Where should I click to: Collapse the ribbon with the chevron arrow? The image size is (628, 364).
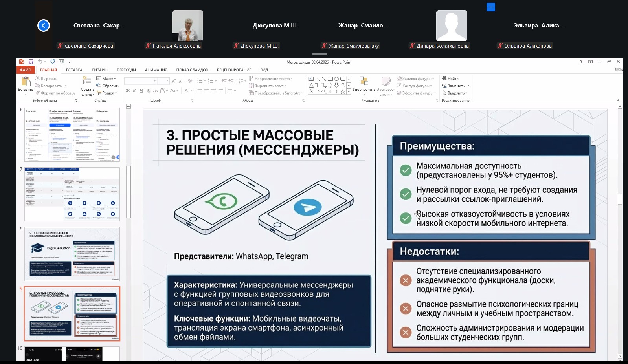point(618,101)
